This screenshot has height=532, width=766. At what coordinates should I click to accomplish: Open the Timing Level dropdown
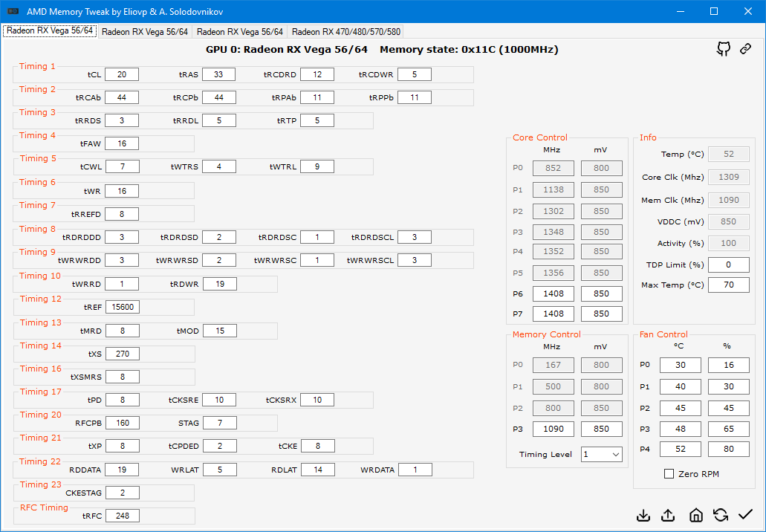click(x=601, y=454)
